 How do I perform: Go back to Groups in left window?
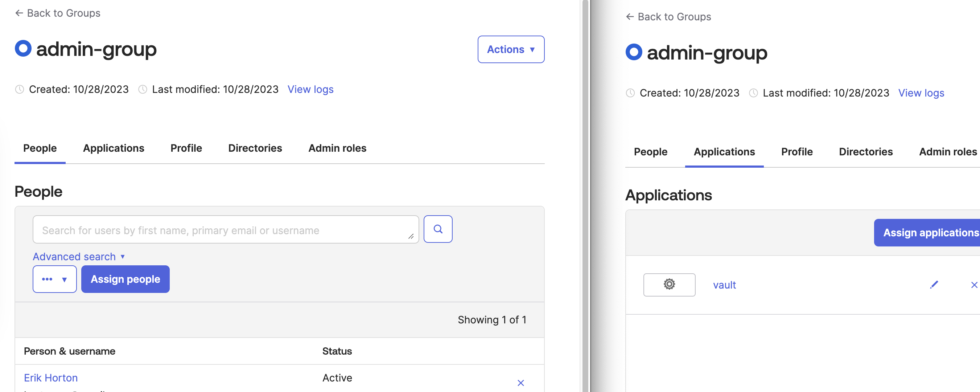click(x=58, y=13)
